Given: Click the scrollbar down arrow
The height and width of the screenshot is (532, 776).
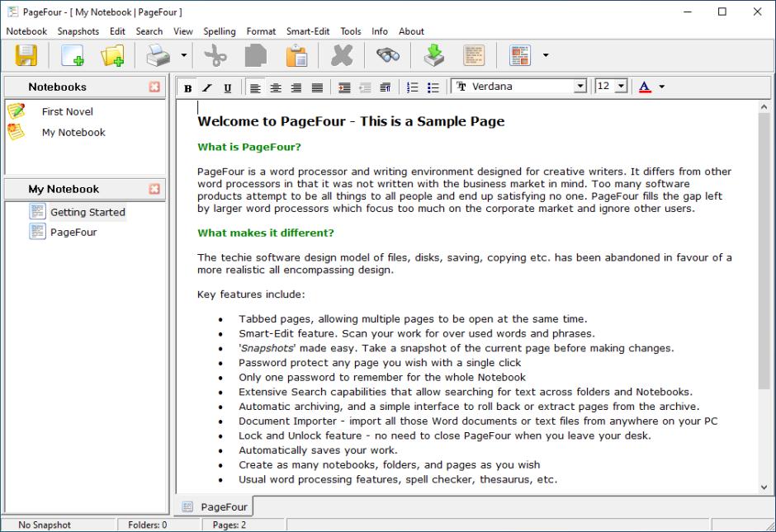Looking at the screenshot, I should tap(764, 487).
